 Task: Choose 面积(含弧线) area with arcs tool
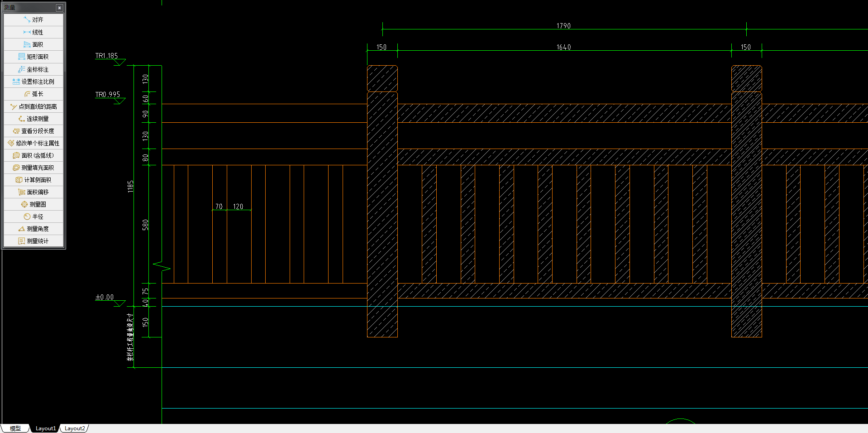(x=33, y=155)
